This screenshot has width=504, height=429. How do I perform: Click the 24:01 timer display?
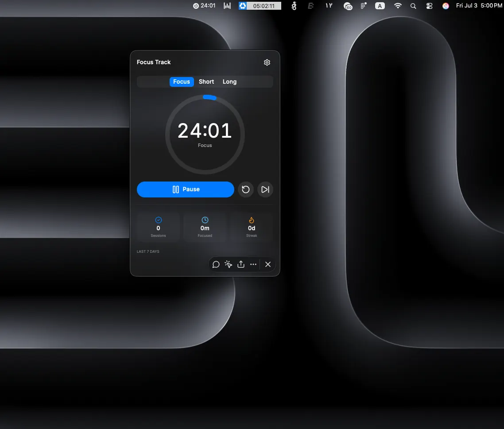pyautogui.click(x=205, y=131)
